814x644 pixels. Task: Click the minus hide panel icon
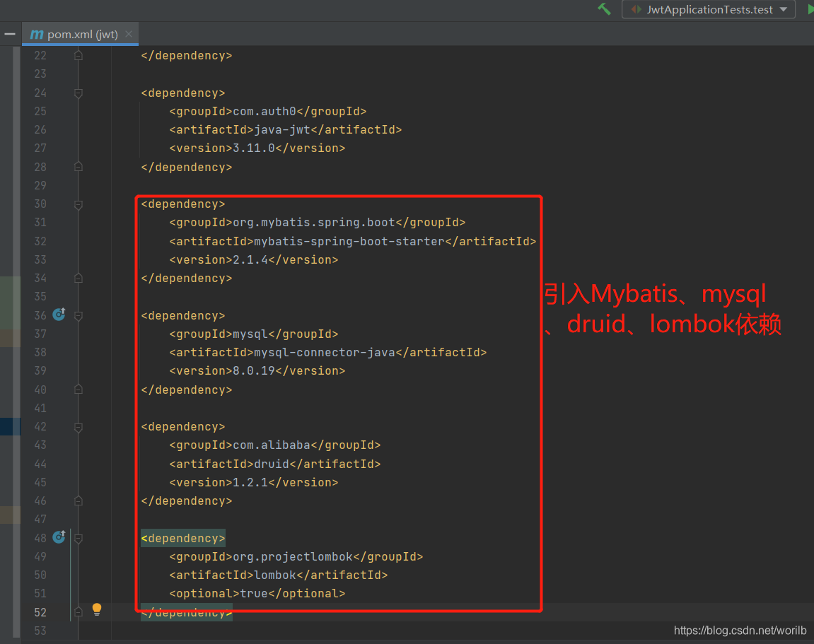click(x=10, y=34)
